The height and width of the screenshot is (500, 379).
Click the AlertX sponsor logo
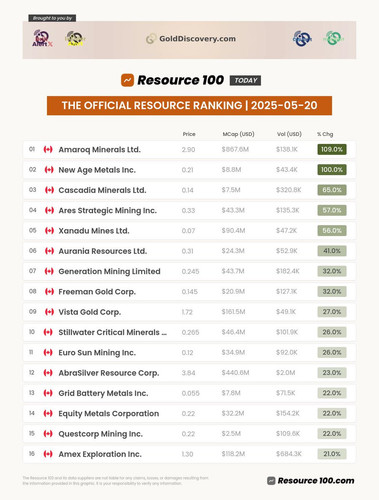click(42, 38)
